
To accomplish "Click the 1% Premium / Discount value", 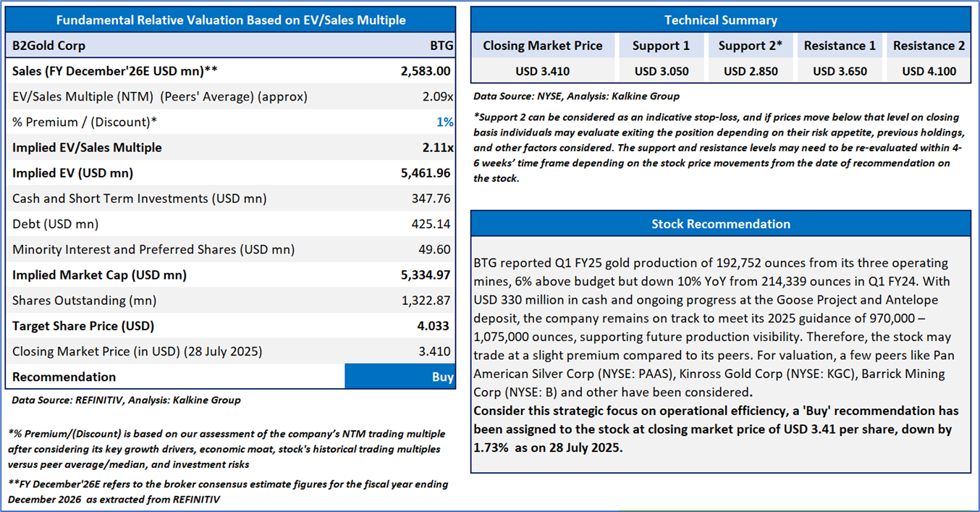I will pos(445,122).
